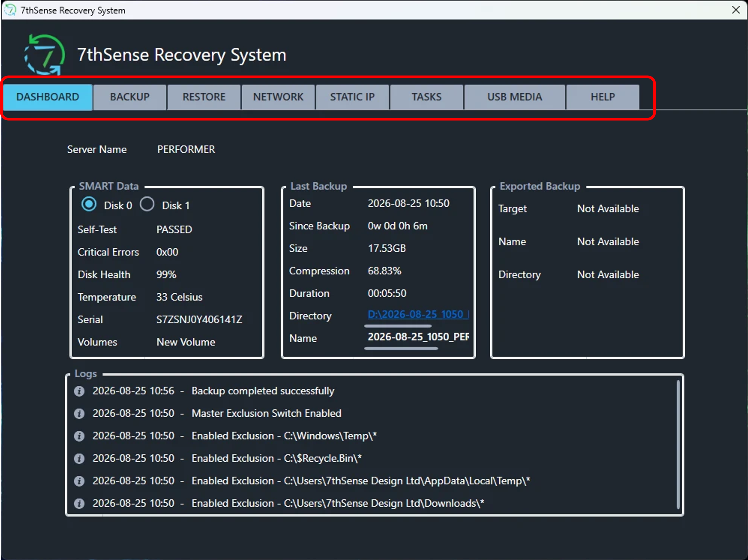Click the Disk Health value 99%
Viewport: 748px width, 560px height.
166,275
